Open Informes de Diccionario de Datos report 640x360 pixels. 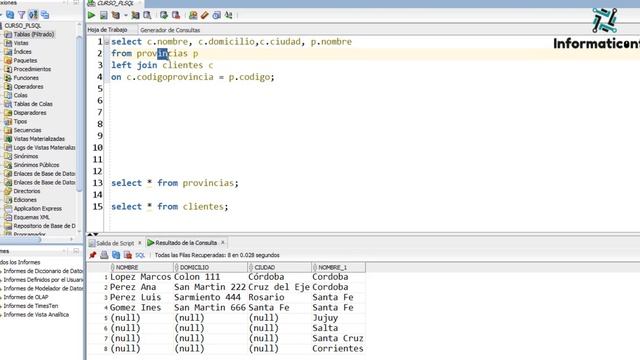(x=43, y=271)
